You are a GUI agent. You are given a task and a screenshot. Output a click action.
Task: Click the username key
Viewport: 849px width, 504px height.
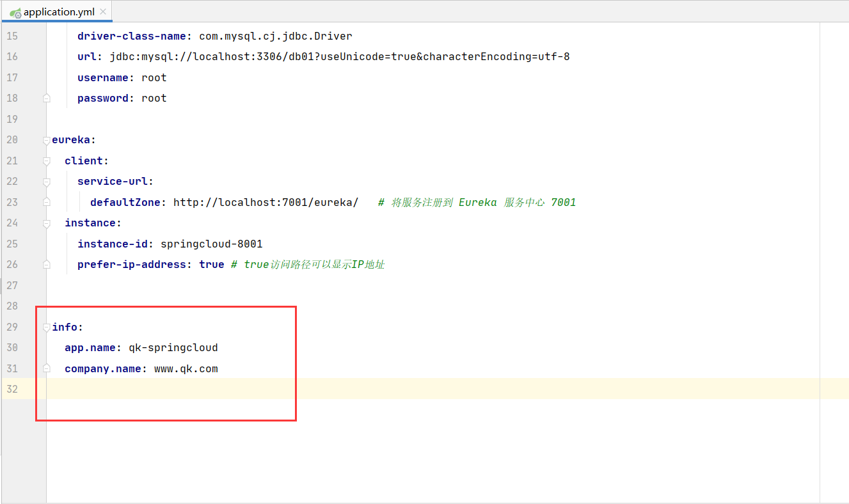(103, 77)
